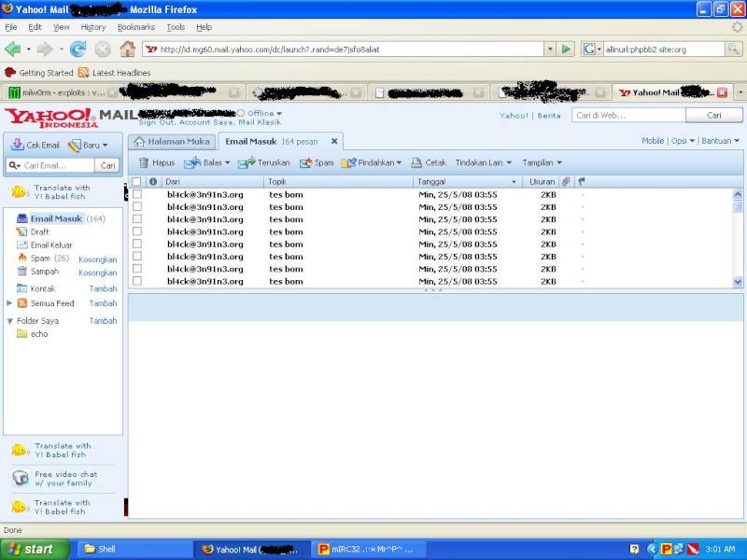Click Tambah link next to Kontak
The width and height of the screenshot is (747, 560).
click(103, 288)
